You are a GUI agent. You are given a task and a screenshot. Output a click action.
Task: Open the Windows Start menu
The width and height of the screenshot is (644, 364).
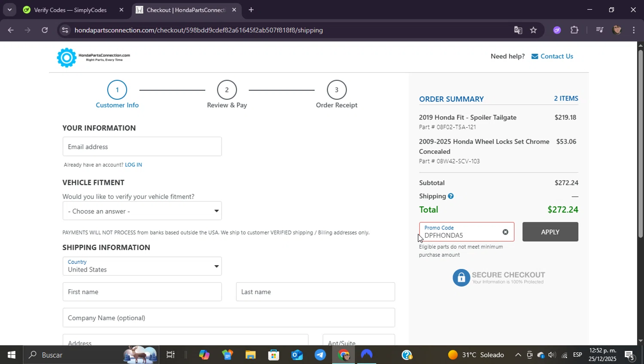(12, 355)
